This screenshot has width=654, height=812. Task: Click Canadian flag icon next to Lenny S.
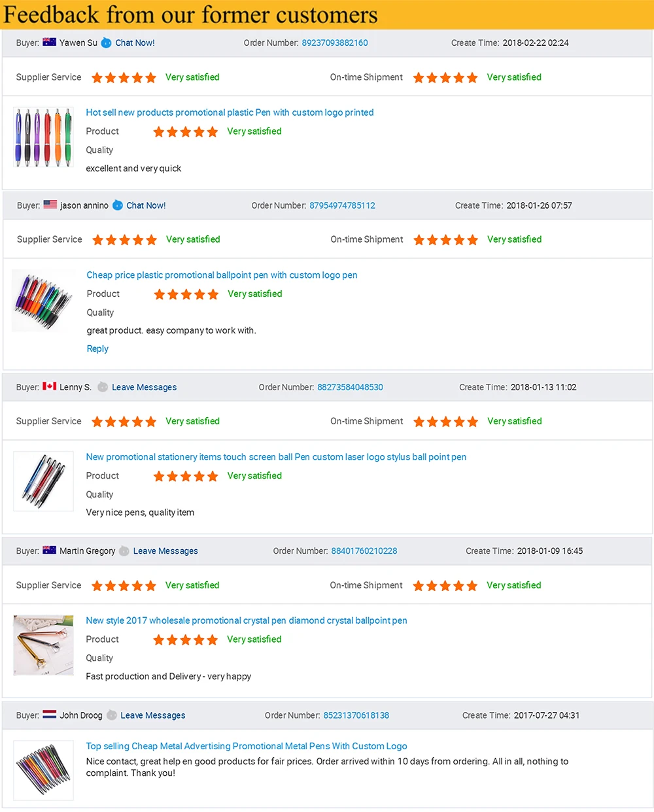[x=50, y=386]
